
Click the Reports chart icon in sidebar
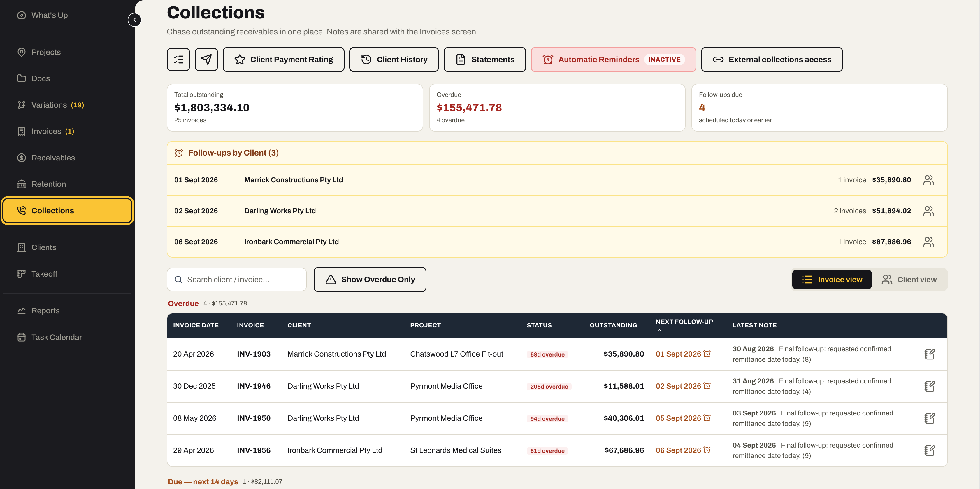tap(22, 311)
